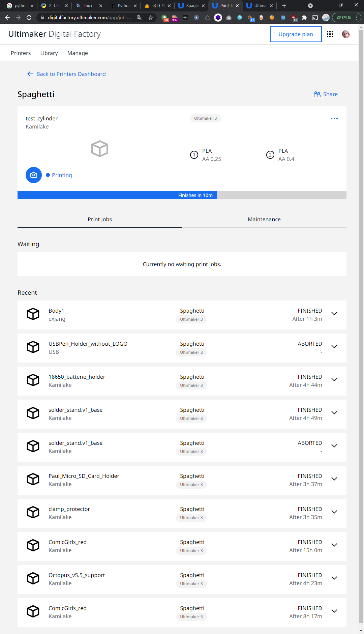Expand the ComicGirls_red job finished after 8h 17m

pos(334,611)
